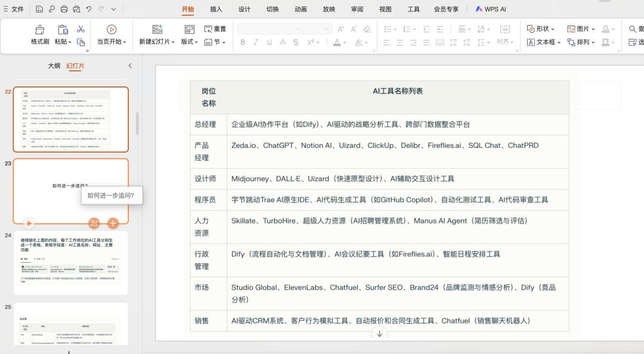644x354 pixels.
Task: Click the font color A swatch
Action: [x=336, y=42]
